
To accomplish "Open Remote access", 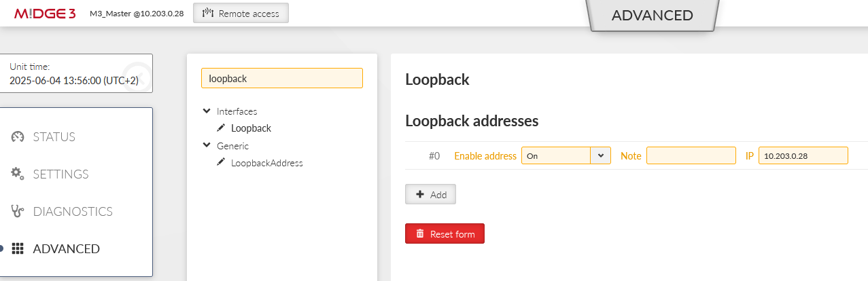I will tap(241, 13).
